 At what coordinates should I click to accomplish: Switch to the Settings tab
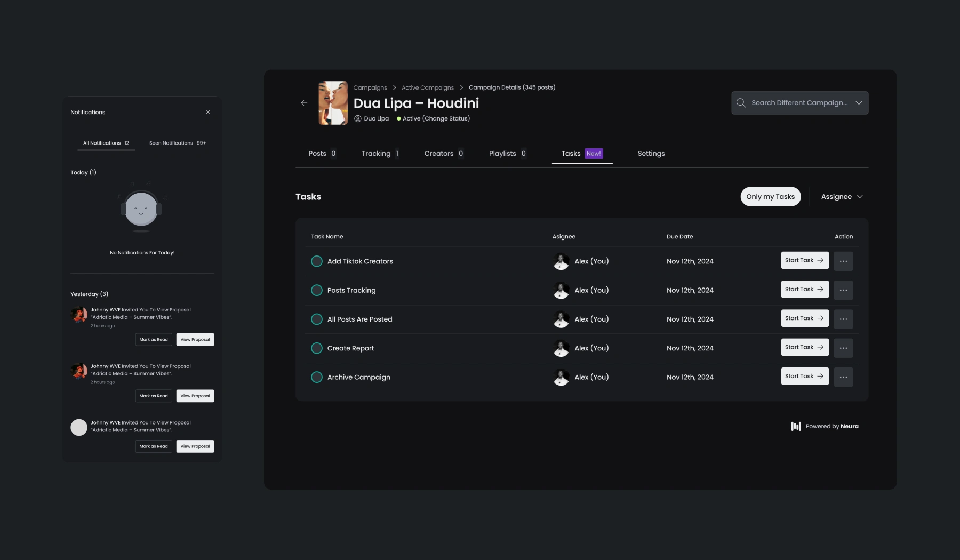coord(651,154)
